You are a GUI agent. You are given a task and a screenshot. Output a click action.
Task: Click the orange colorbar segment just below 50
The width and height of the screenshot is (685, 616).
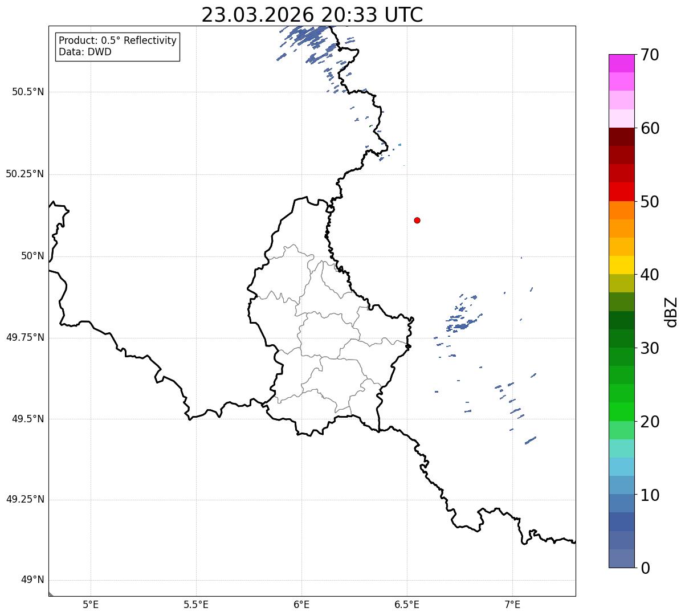(621, 210)
